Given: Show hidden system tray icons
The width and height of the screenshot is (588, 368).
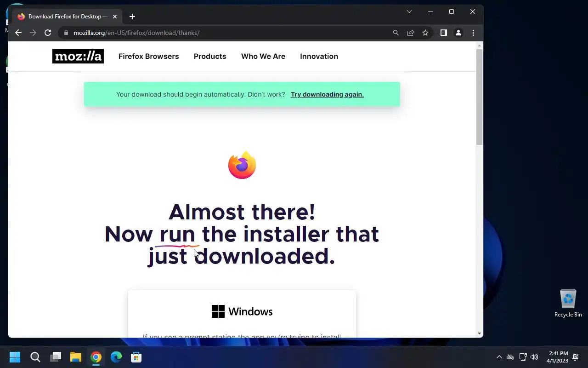Looking at the screenshot, I should 499,357.
